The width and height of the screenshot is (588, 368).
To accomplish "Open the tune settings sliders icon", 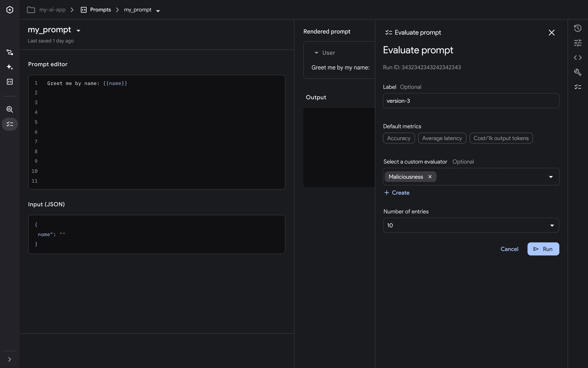I will [x=578, y=43].
